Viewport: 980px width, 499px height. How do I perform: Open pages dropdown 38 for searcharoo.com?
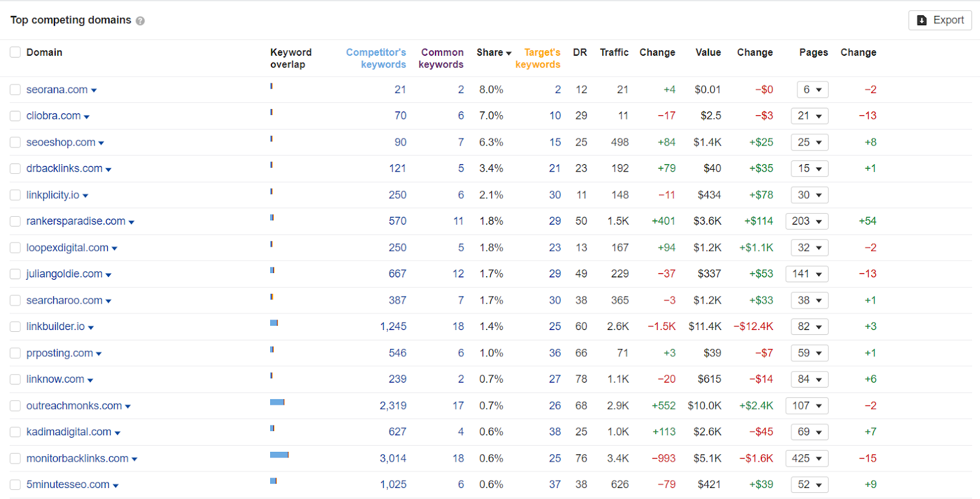click(x=810, y=300)
